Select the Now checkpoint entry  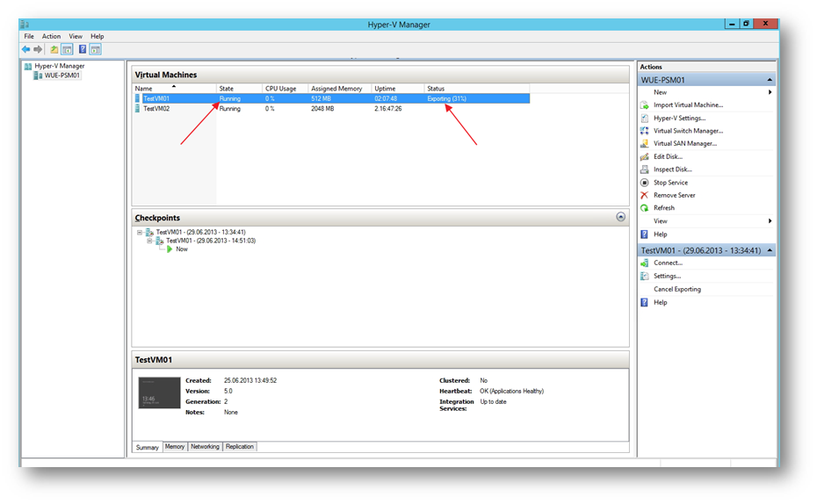[182, 249]
